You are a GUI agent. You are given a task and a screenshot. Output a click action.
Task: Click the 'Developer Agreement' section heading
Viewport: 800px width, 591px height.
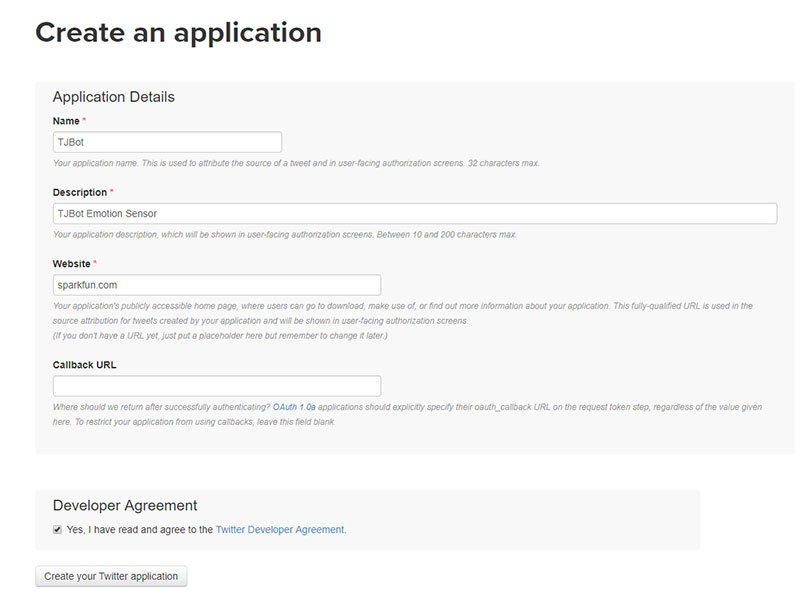[125, 505]
